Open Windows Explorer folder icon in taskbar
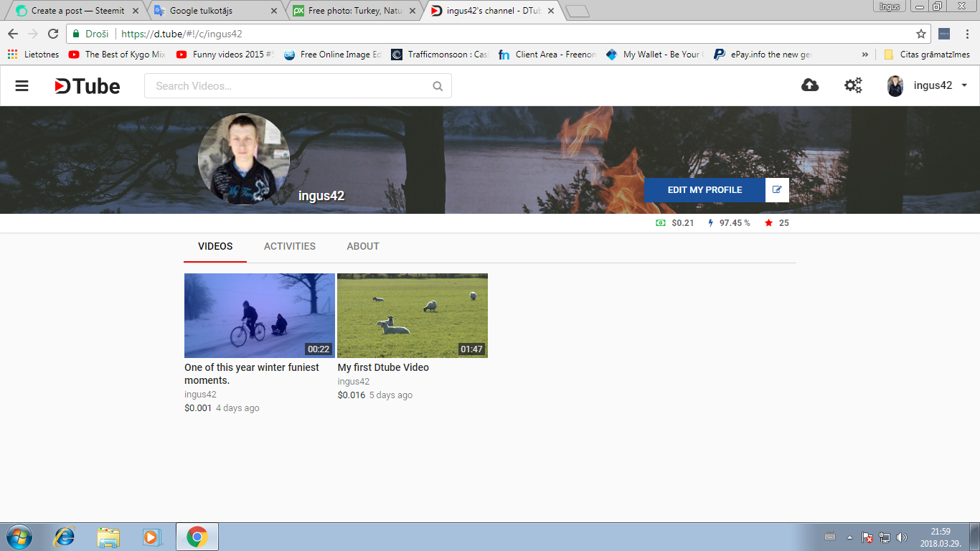 [x=108, y=537]
